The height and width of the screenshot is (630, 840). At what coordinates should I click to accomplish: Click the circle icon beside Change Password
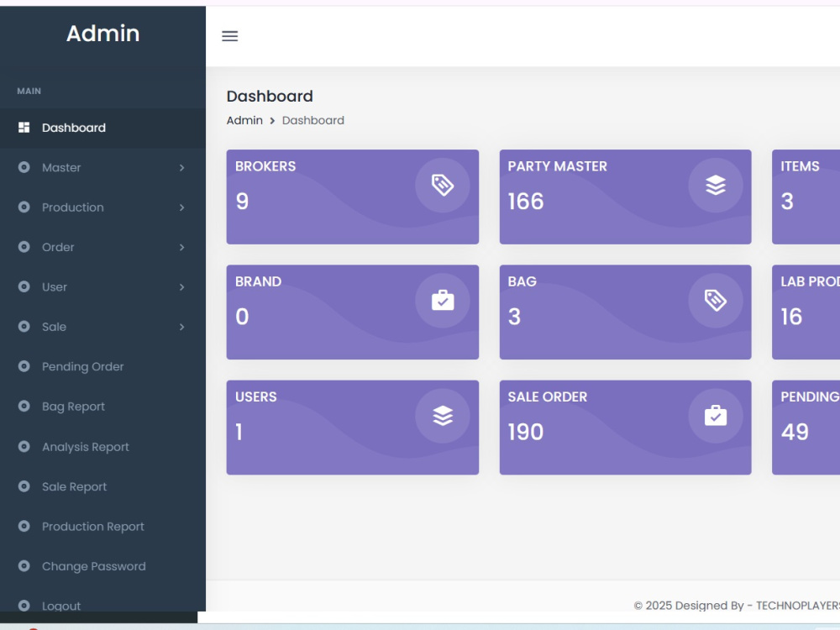click(24, 565)
